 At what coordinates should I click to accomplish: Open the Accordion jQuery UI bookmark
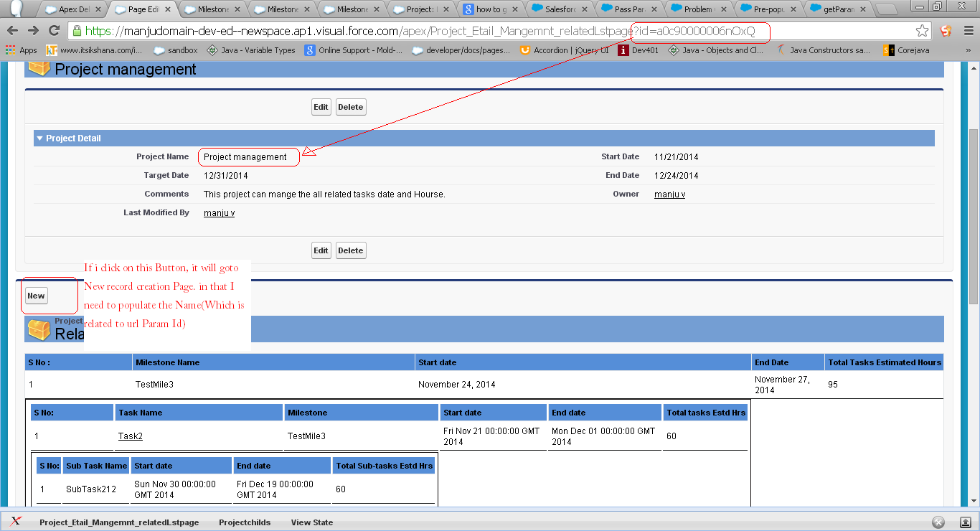click(564, 50)
